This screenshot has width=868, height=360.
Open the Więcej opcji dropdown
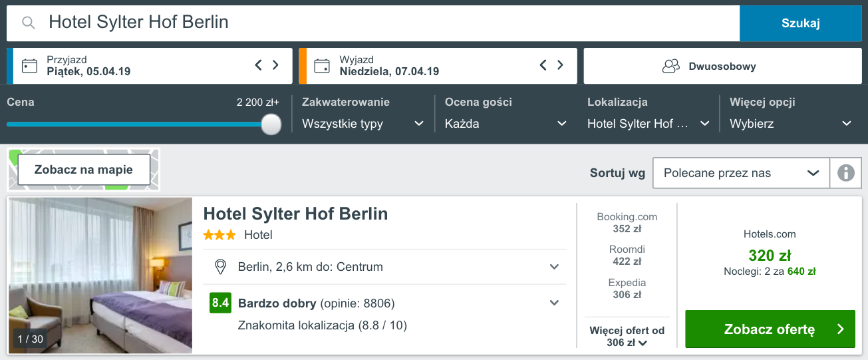(x=790, y=124)
